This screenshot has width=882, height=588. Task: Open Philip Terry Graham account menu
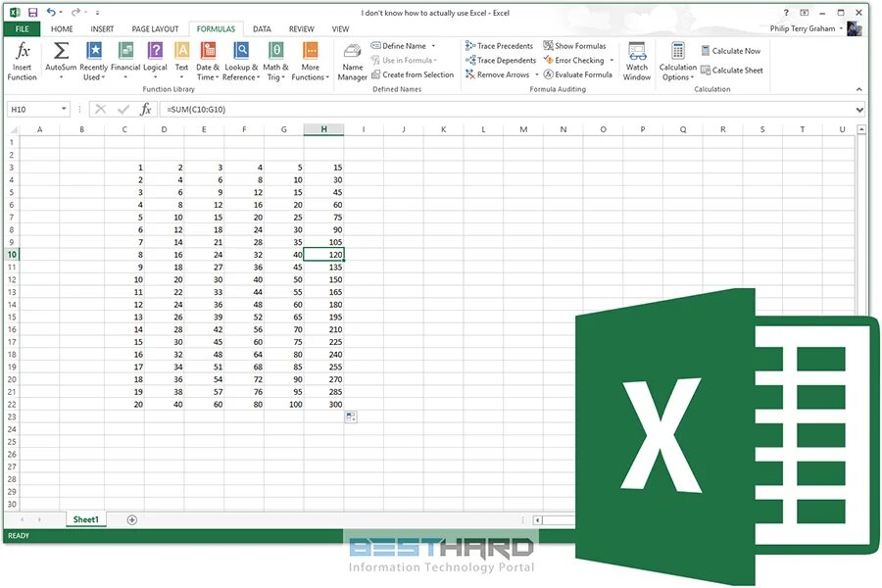point(807,28)
